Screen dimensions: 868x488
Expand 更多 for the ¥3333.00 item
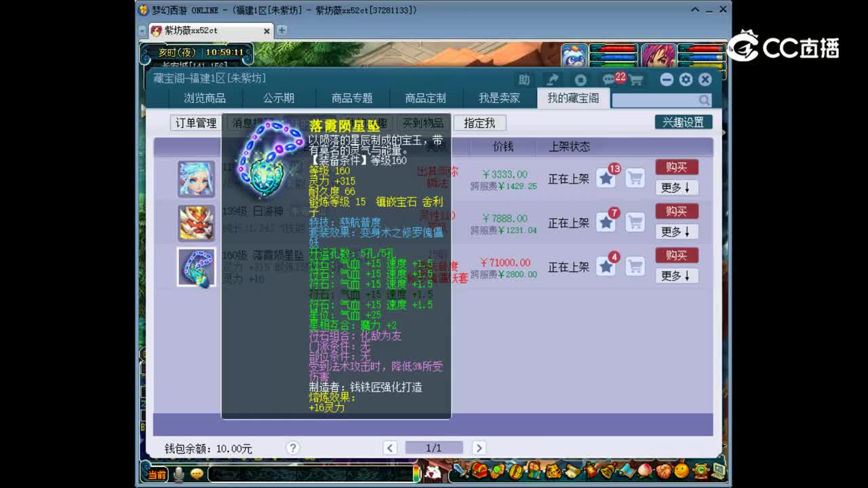[x=676, y=187]
